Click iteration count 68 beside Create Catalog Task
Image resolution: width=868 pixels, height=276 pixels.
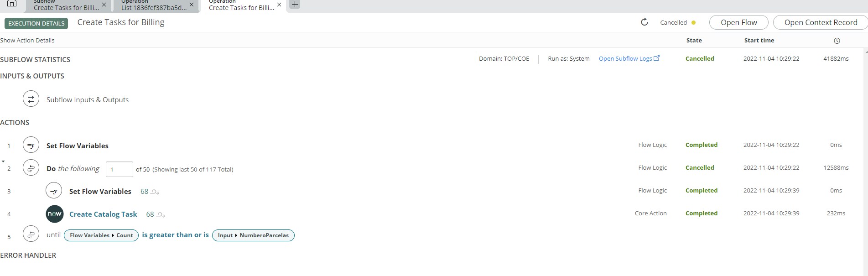coord(150,214)
